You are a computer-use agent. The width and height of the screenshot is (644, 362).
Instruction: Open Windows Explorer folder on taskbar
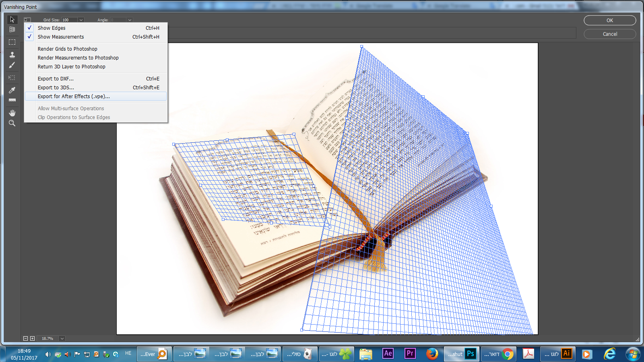tap(366, 354)
